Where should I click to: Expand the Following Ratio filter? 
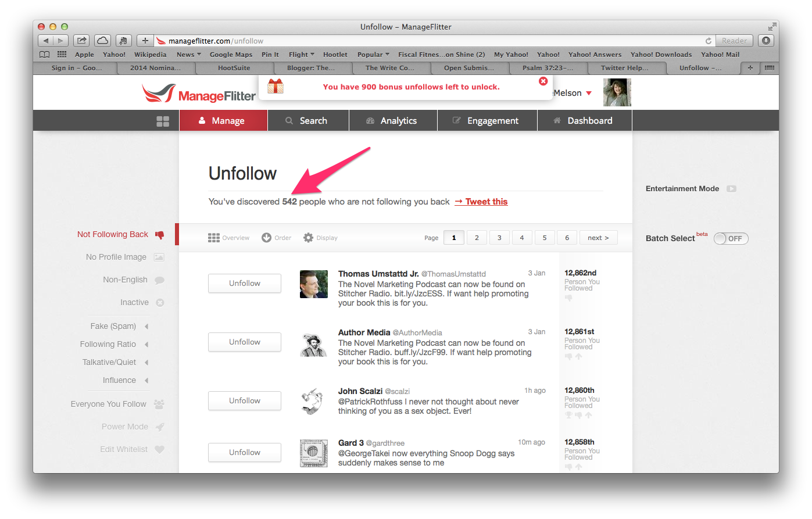146,344
